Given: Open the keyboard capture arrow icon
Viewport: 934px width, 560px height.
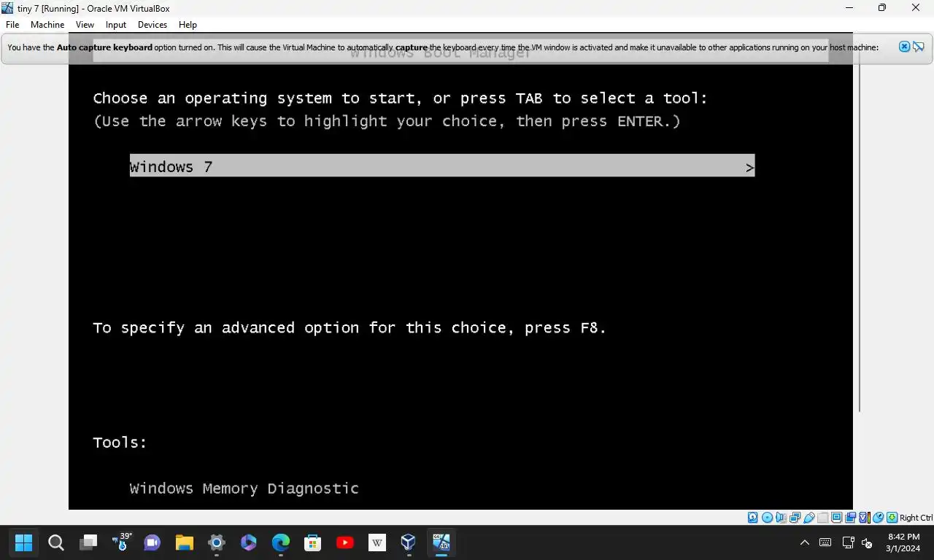Looking at the screenshot, I should pyautogui.click(x=892, y=518).
